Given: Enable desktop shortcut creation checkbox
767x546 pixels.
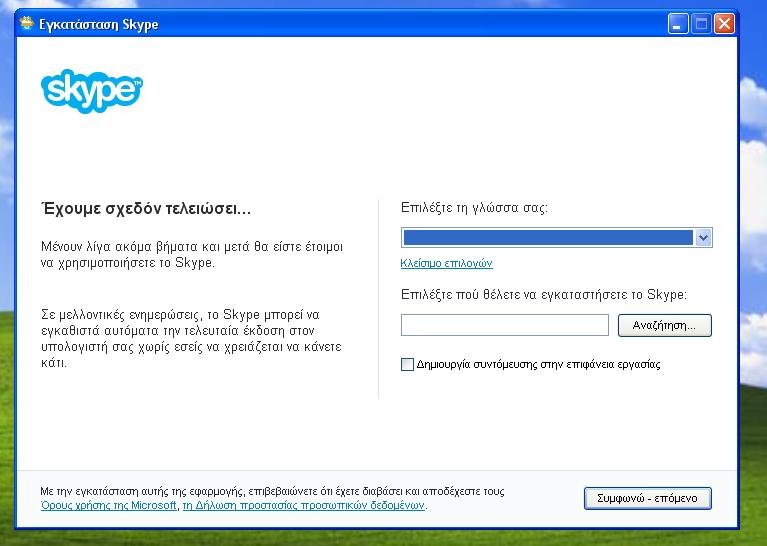Looking at the screenshot, I should (407, 364).
